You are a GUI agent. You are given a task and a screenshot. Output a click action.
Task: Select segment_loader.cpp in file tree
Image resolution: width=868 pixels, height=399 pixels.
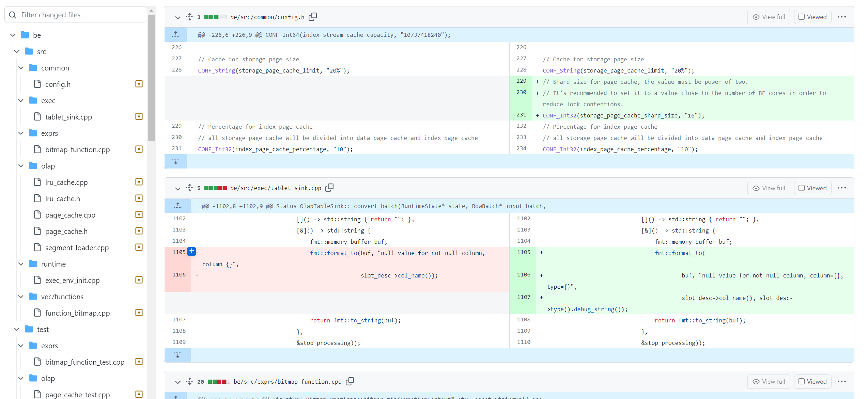click(x=77, y=248)
